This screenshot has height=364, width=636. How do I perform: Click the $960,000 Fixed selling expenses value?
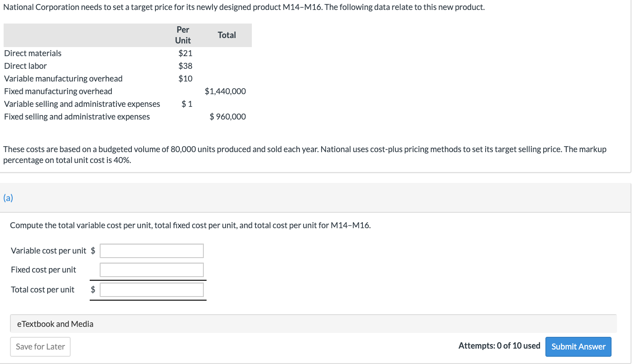coord(228,116)
